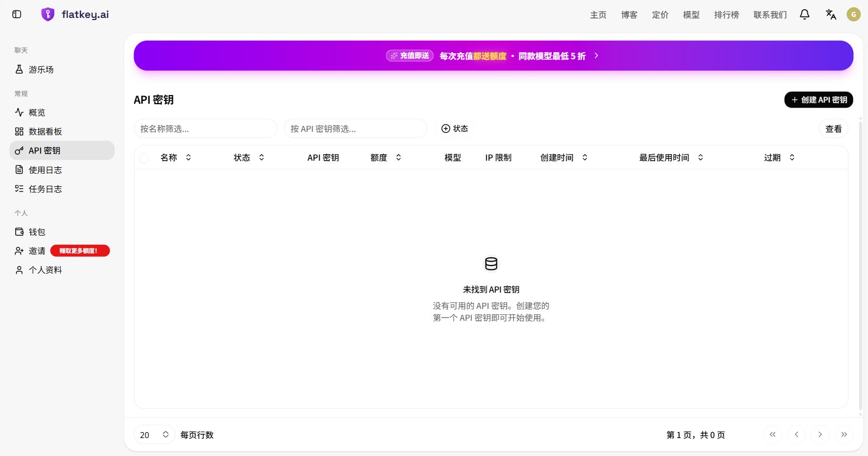This screenshot has height=456, width=868.
Task: Focus the 按名称筛选 input field
Action: [x=206, y=129]
